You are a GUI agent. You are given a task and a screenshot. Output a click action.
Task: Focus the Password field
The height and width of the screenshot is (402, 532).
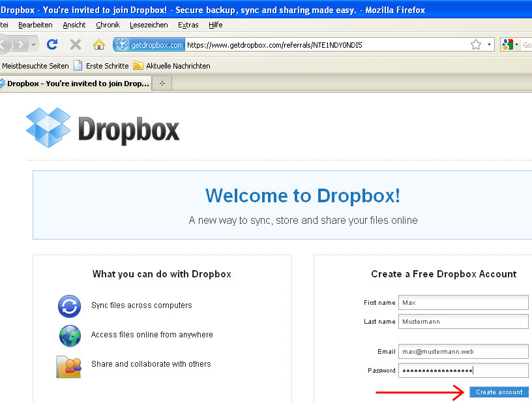tap(464, 371)
